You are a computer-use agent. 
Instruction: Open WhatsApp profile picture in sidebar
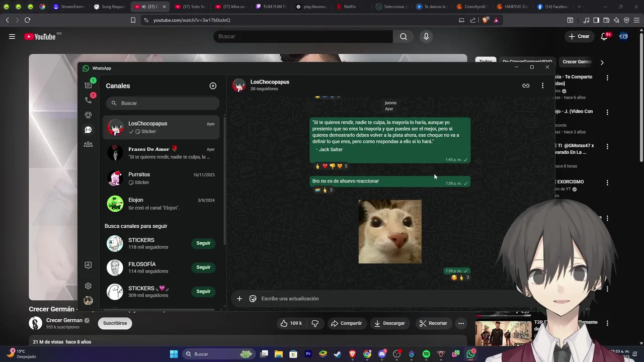(x=88, y=301)
